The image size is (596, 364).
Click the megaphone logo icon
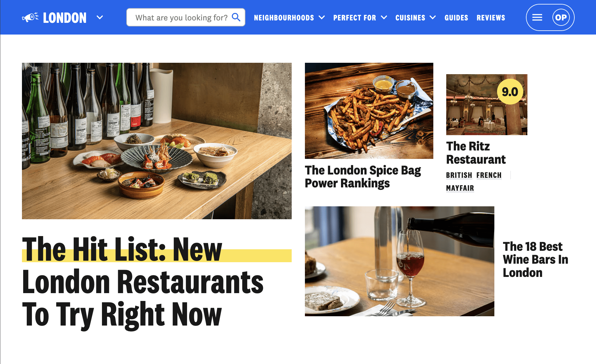point(30,17)
